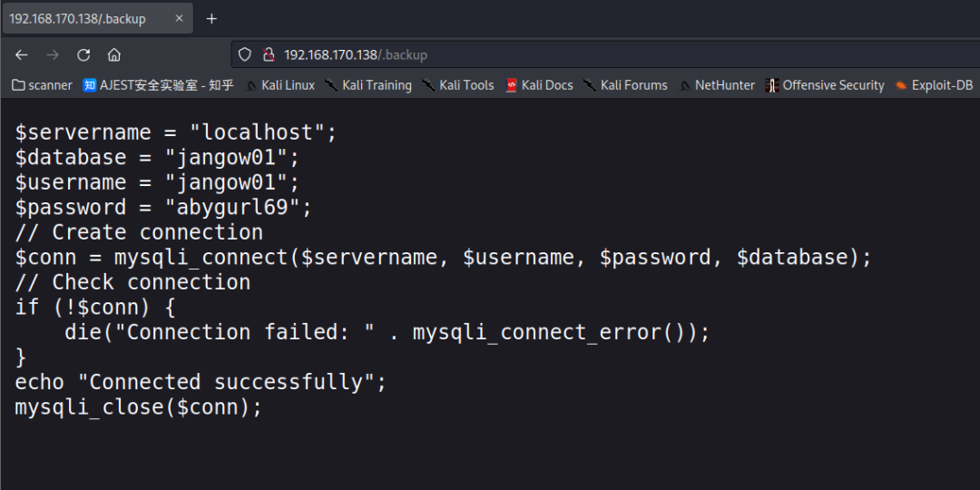
Task: Go to the browser home page
Action: point(114,54)
